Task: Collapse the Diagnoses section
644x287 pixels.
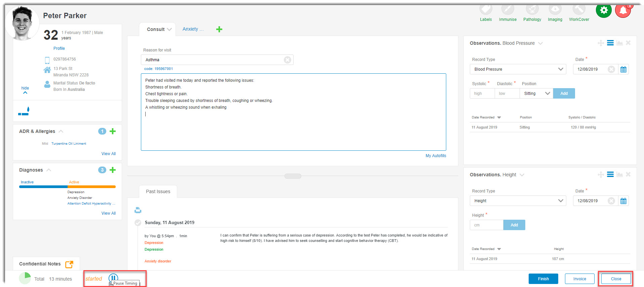Action: 49,170
